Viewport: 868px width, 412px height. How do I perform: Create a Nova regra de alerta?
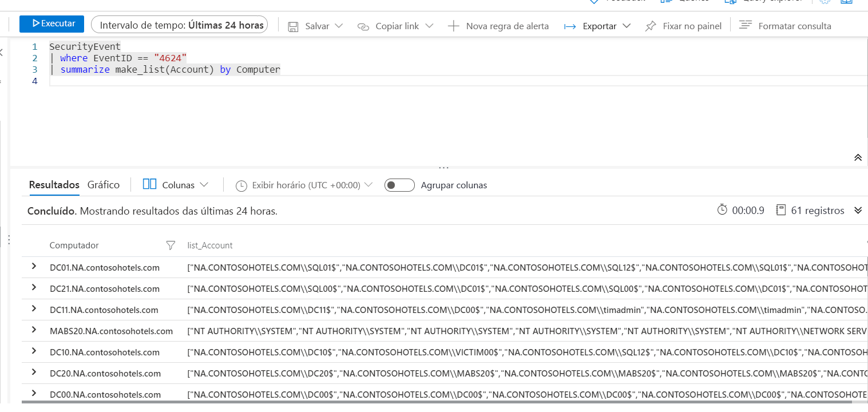pyautogui.click(x=507, y=26)
